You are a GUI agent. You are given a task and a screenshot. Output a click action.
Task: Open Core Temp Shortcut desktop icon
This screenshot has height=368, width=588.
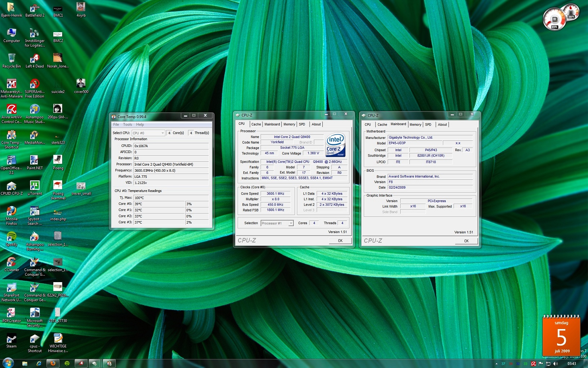pyautogui.click(x=12, y=140)
